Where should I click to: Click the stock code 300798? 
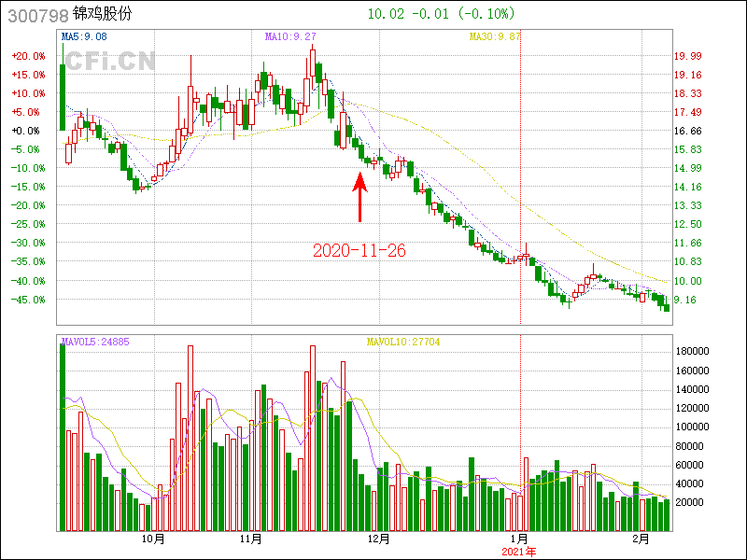(30, 14)
